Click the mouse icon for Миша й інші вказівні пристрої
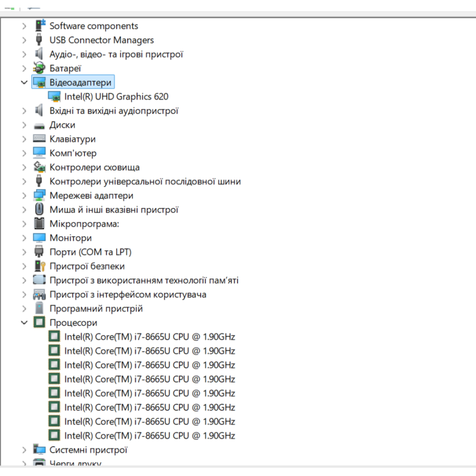The width and height of the screenshot is (476, 476). click(39, 209)
